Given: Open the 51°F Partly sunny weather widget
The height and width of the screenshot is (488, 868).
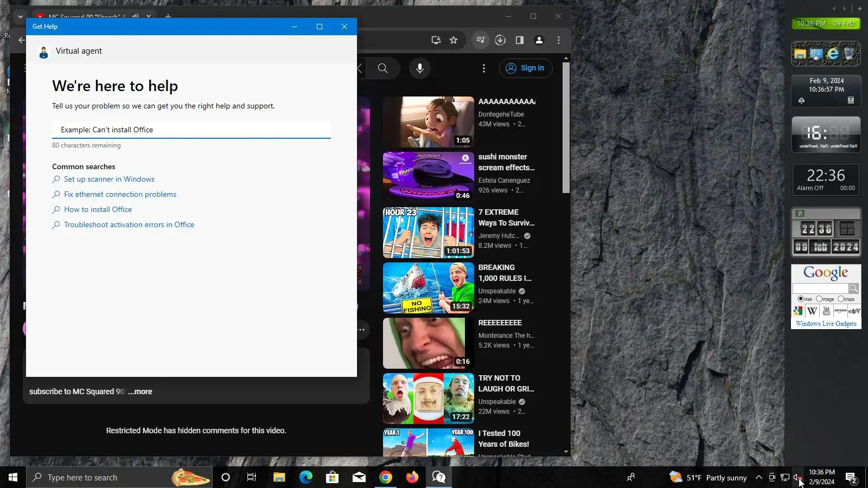Looking at the screenshot, I should (x=709, y=477).
